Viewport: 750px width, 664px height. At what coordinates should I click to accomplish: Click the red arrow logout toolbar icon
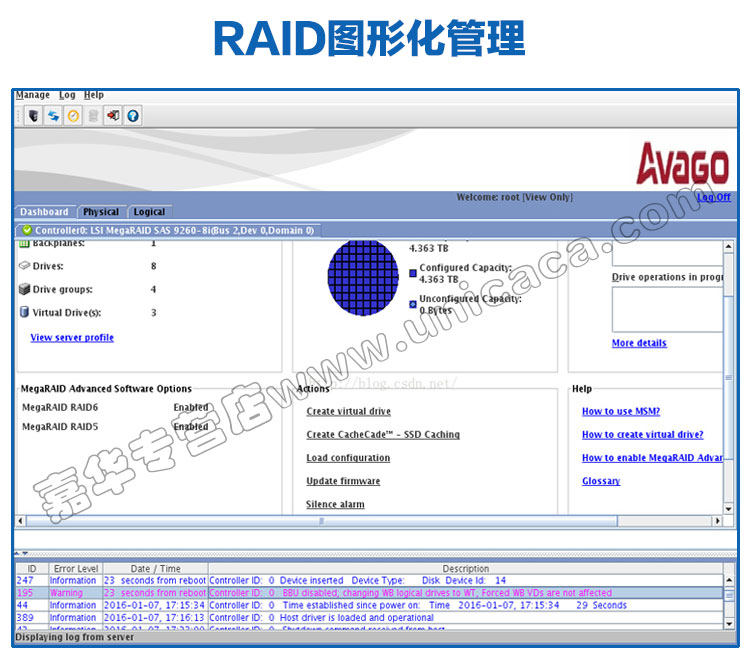tap(113, 116)
